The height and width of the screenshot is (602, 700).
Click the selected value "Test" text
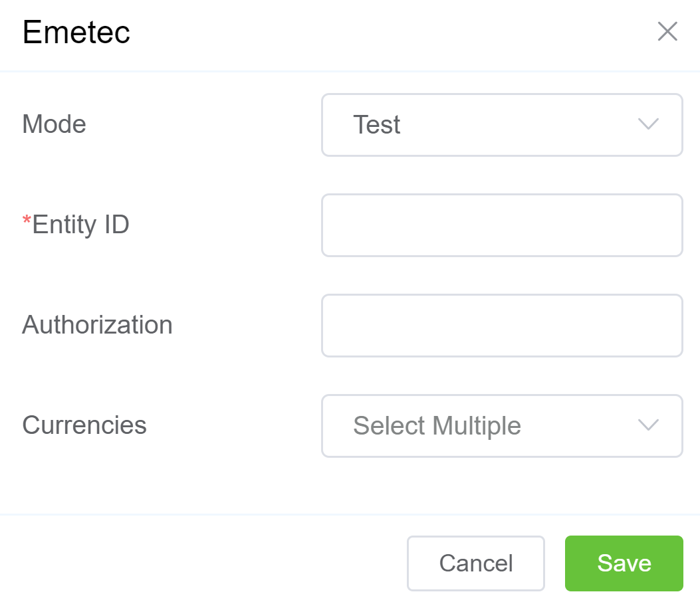(x=377, y=125)
